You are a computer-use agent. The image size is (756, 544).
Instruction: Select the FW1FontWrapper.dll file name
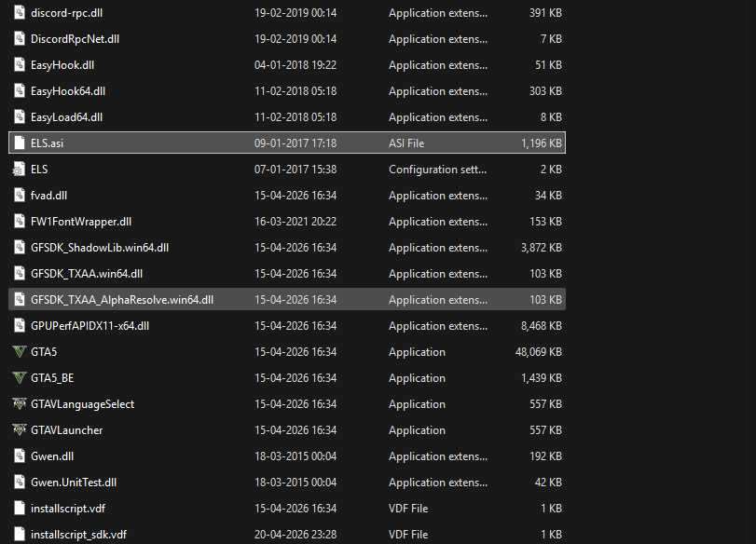pos(81,222)
